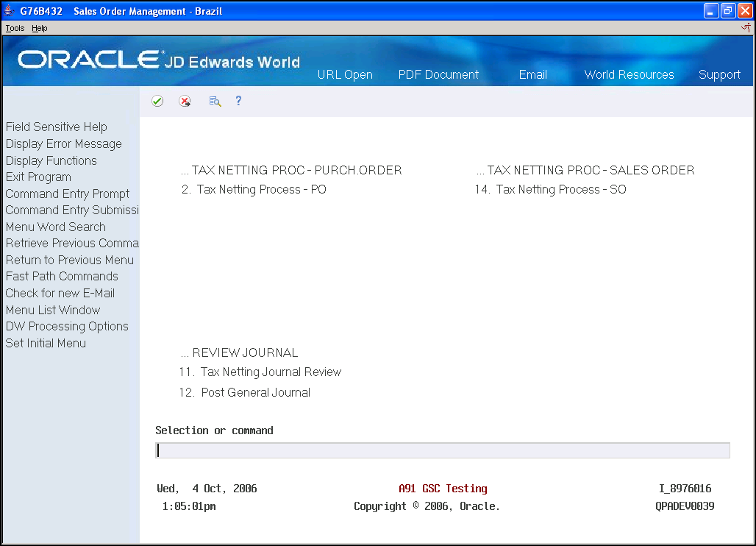
Task: Open Menu List Window
Action: (53, 310)
